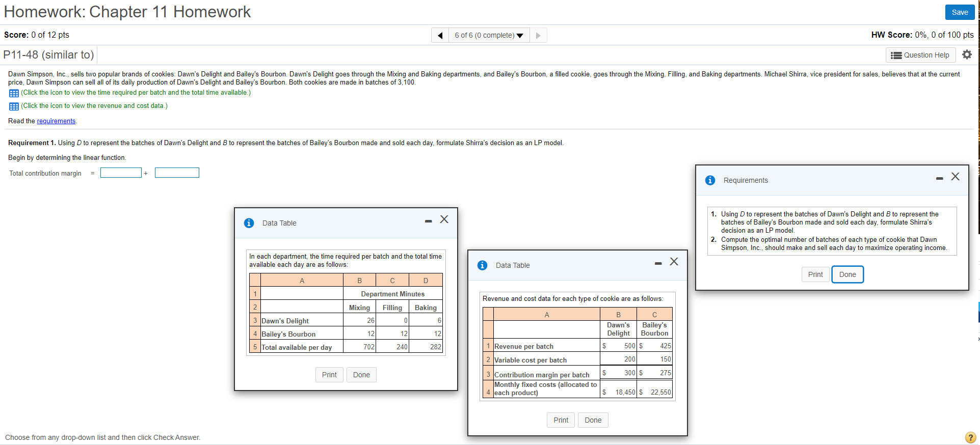
Task: Open link to view the time required per batch
Action: (136, 93)
